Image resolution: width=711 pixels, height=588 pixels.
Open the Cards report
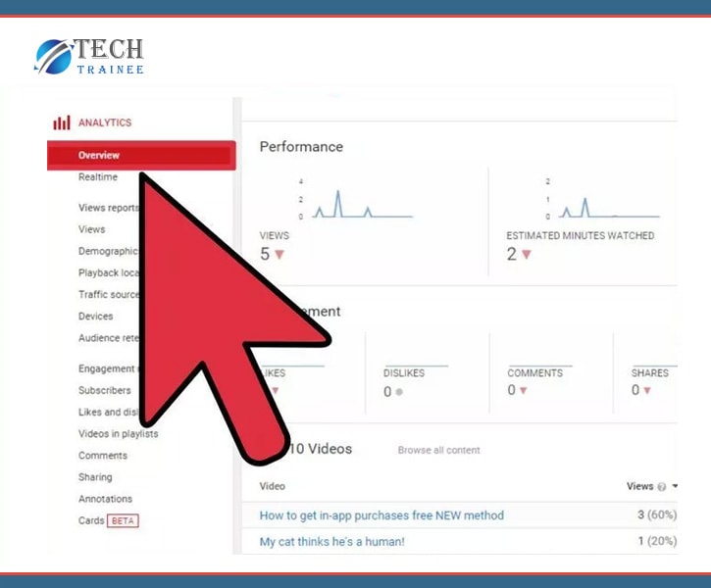(91, 520)
